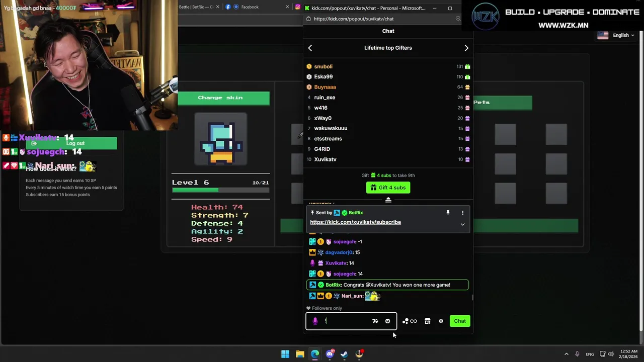
Task: Unpin the pinned BotRix message
Action: point(448,213)
